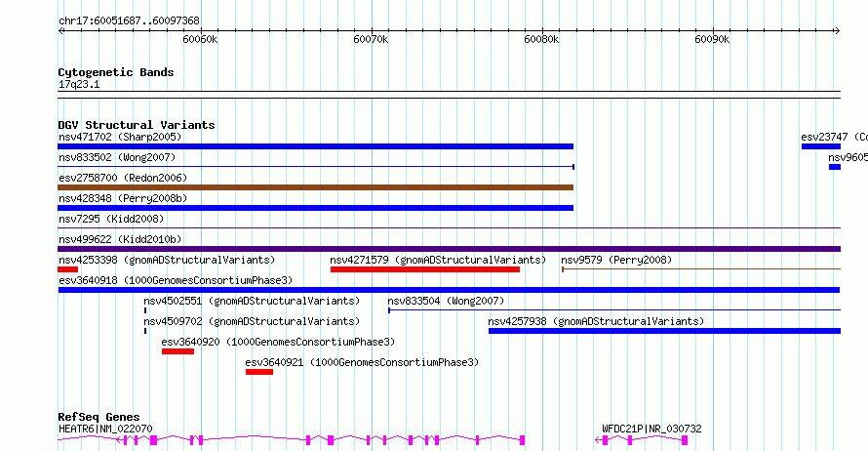Select the tiny black nsv4509702 marker
The image size is (868, 451).
click(x=145, y=331)
